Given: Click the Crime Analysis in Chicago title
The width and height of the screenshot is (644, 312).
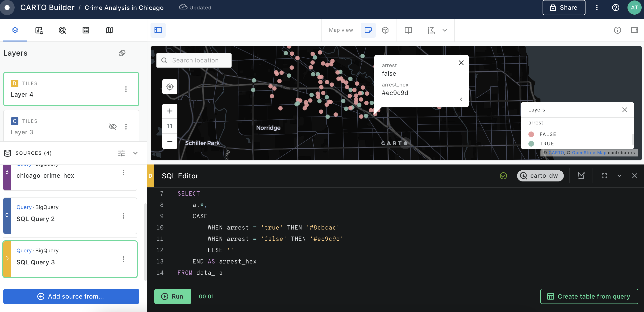Looking at the screenshot, I should [x=124, y=8].
